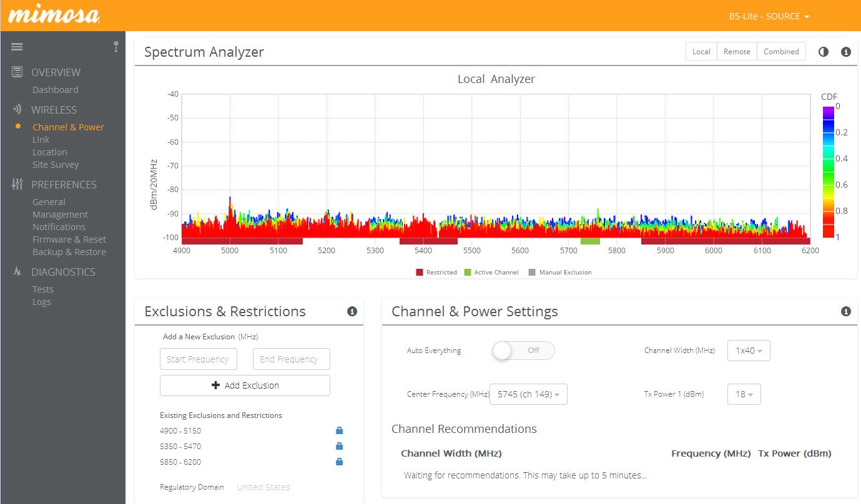Open Spectrum Analyzer info icon
Viewport: 861px width, 504px height.
coord(846,52)
